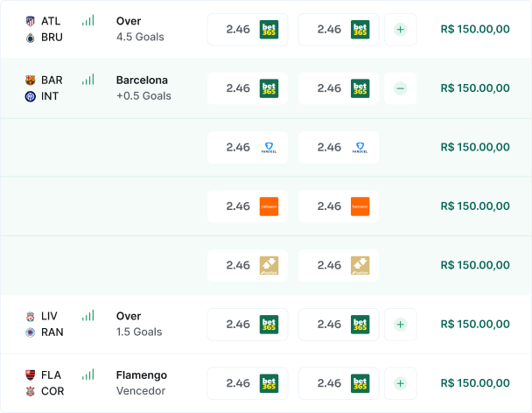This screenshot has width=532, height=413.
Task: Click the Liverpool club crest icon
Action: (x=31, y=316)
